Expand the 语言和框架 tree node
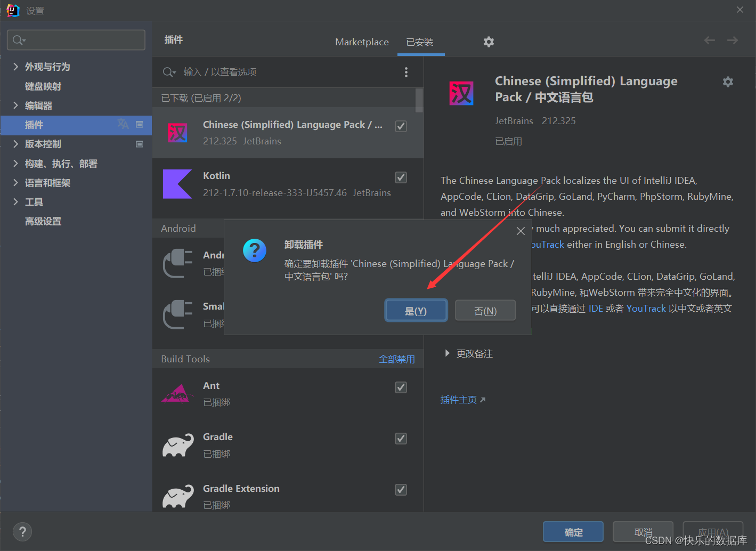756x551 pixels. tap(15, 183)
